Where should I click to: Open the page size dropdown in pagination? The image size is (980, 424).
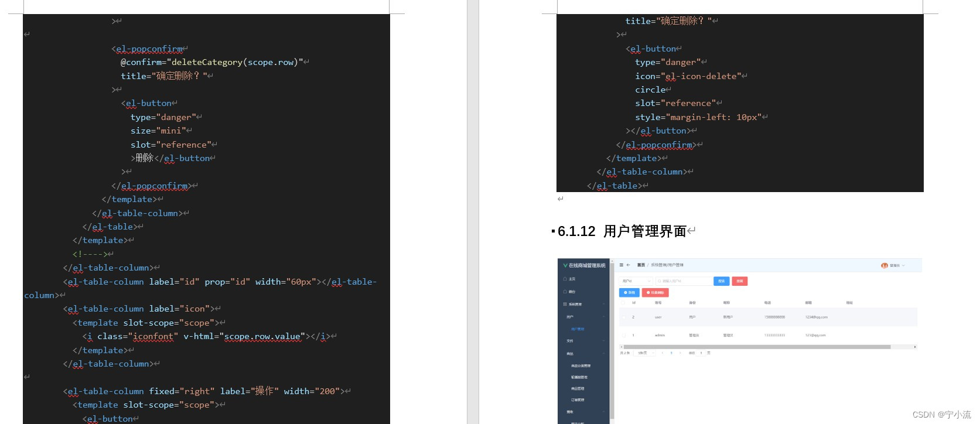(644, 353)
